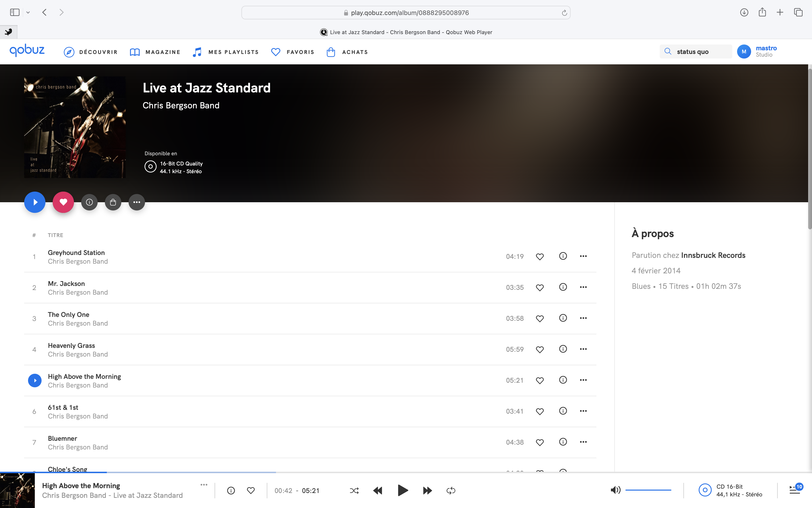Click the search magnifier icon
812x508 pixels.
click(x=668, y=51)
